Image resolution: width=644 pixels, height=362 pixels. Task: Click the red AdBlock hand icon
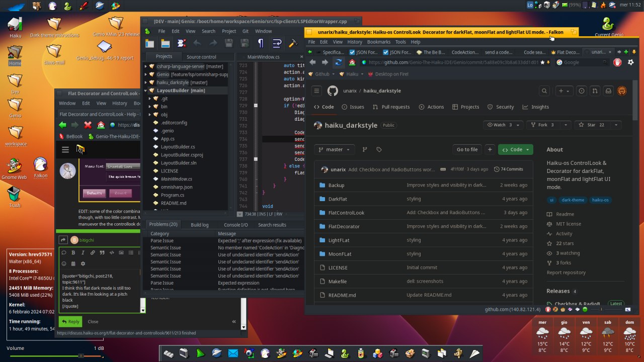pos(618,62)
